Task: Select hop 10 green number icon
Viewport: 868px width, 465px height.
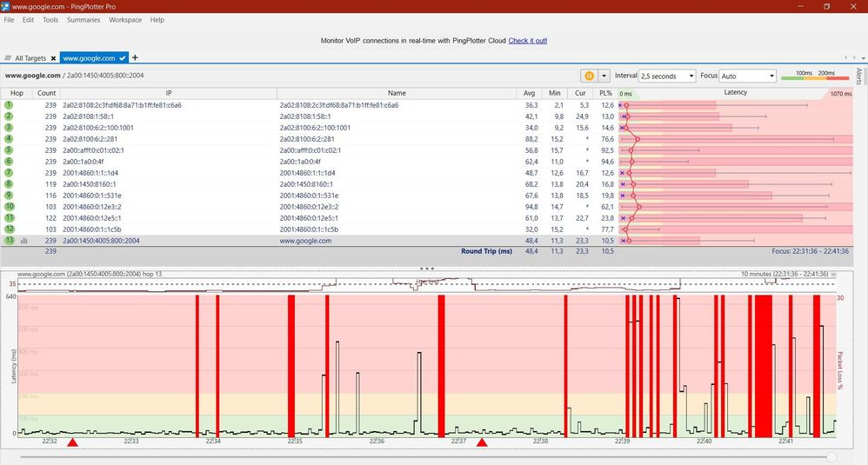Action: click(x=9, y=206)
